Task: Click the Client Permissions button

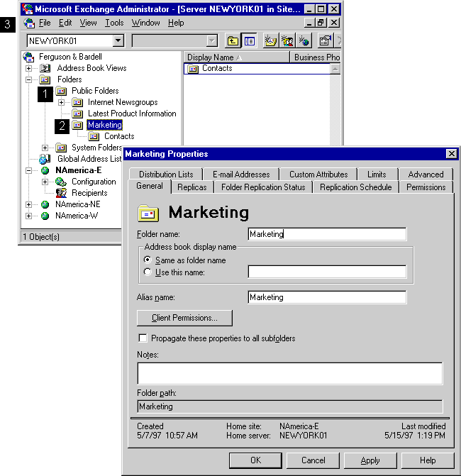Action: (x=184, y=318)
